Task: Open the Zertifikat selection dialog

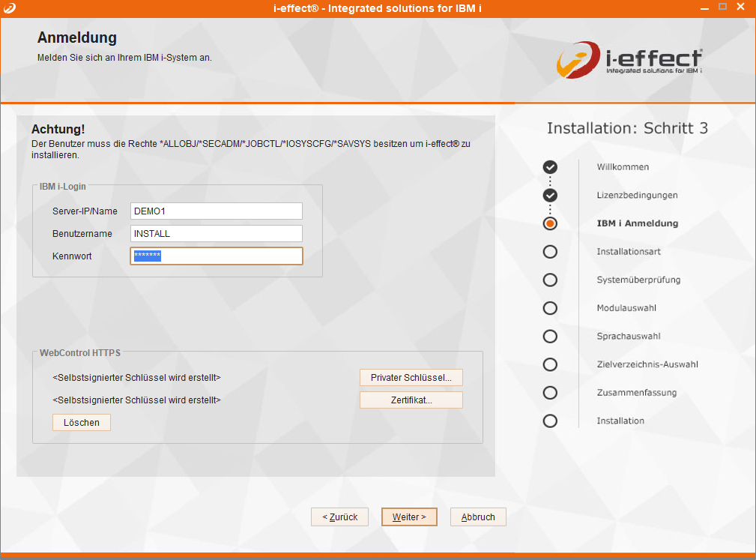Action: tap(411, 400)
